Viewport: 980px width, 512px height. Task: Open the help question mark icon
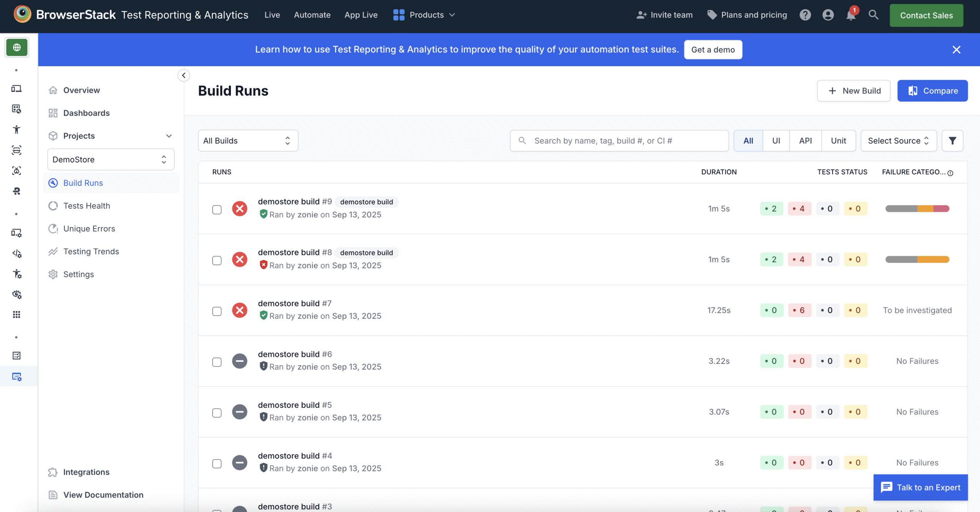point(805,15)
